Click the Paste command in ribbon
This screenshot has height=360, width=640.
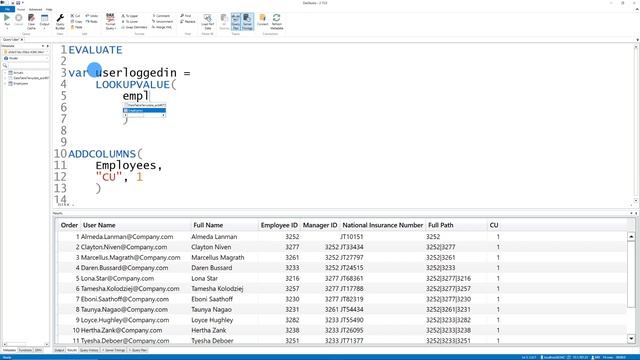(x=77, y=27)
